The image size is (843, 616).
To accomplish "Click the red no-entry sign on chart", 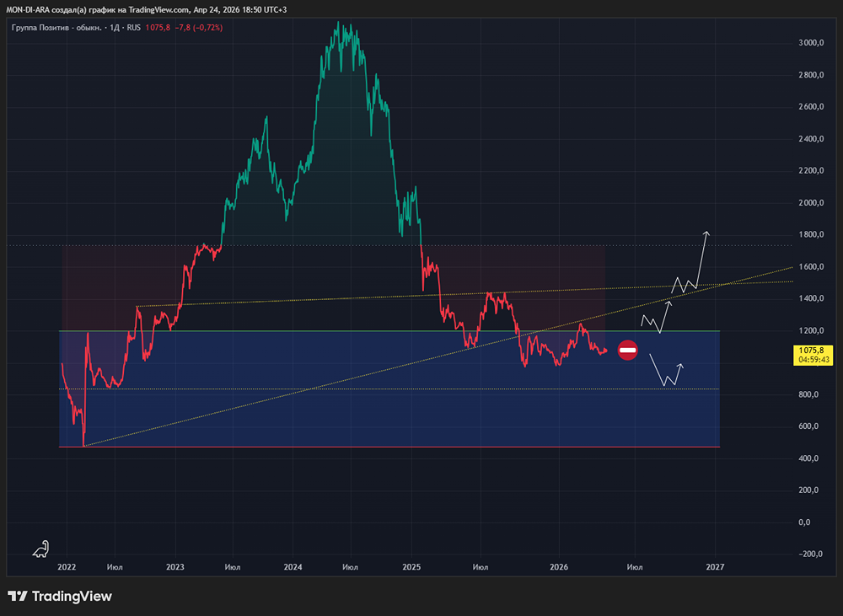I will 627,351.
